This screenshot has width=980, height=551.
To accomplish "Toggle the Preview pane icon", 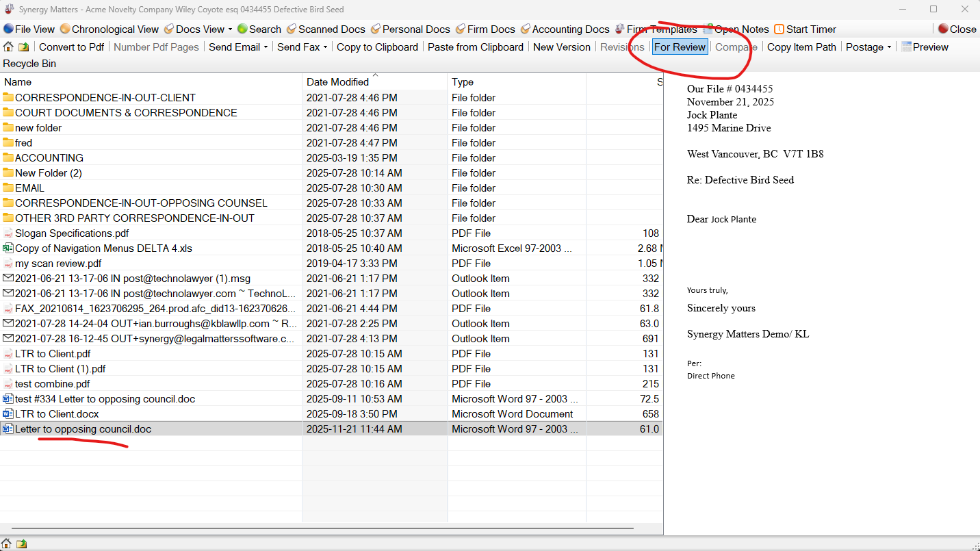I will pyautogui.click(x=906, y=47).
